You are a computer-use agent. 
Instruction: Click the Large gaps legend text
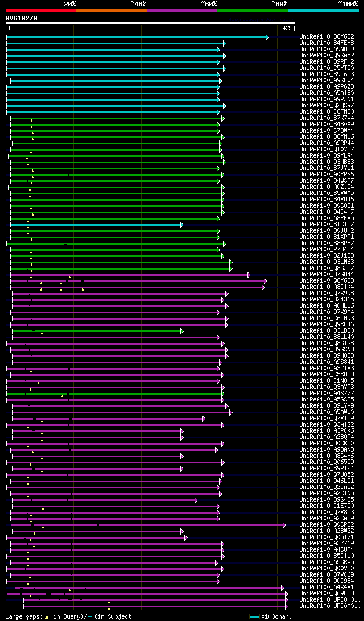70,616
